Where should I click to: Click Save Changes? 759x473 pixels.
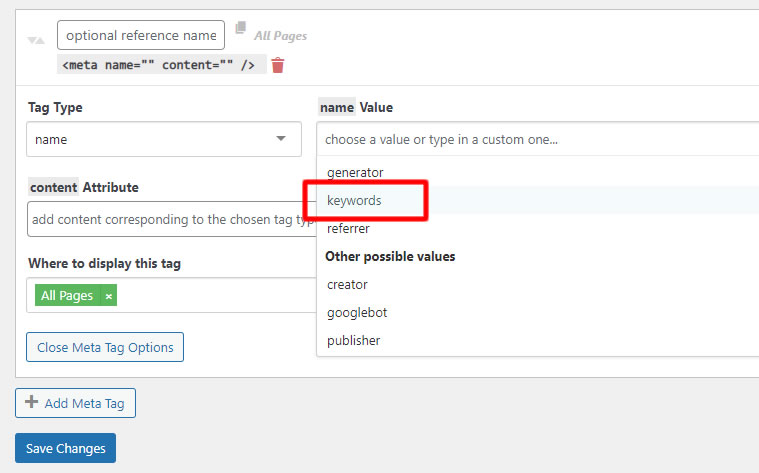tap(66, 448)
